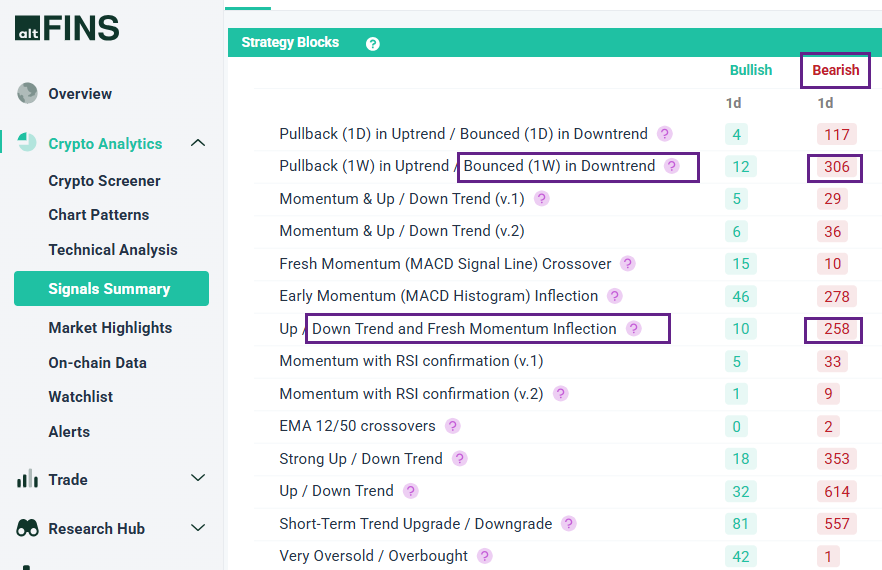This screenshot has width=882, height=570.
Task: Go to Crypto Screener page
Action: click(x=104, y=181)
